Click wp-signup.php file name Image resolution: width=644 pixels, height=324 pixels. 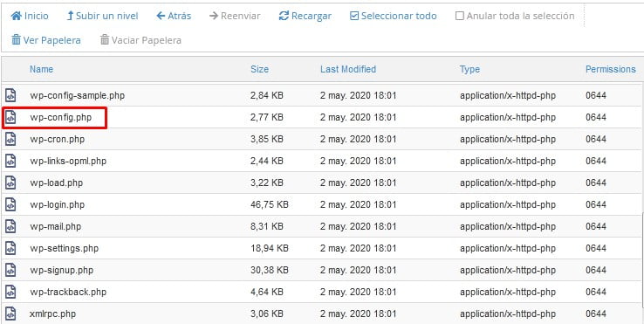(x=62, y=270)
